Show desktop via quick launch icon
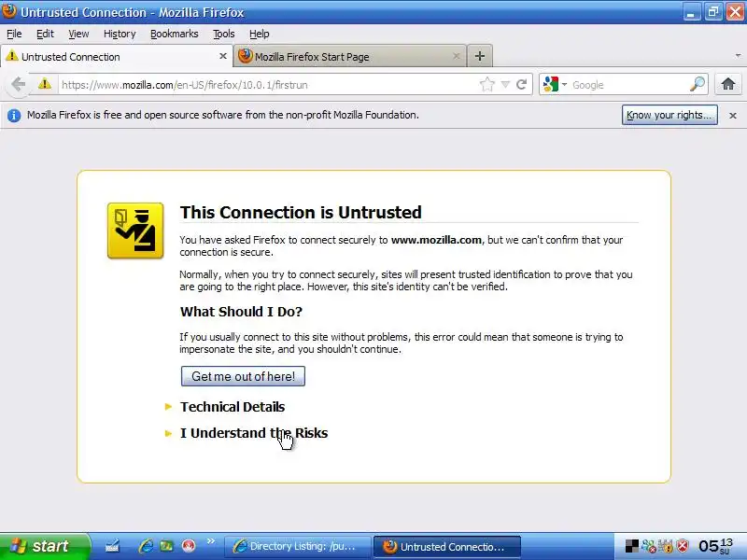Viewport: 747px width, 560px height. click(112, 546)
